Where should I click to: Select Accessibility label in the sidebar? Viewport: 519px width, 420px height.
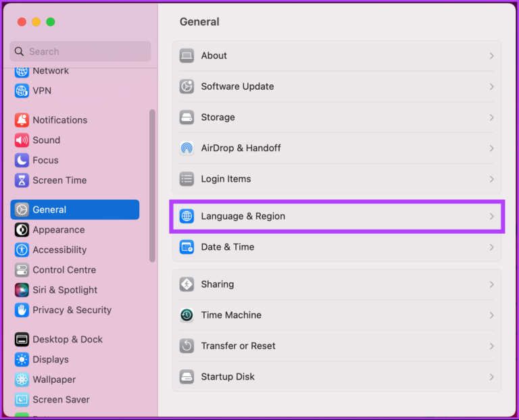(59, 250)
